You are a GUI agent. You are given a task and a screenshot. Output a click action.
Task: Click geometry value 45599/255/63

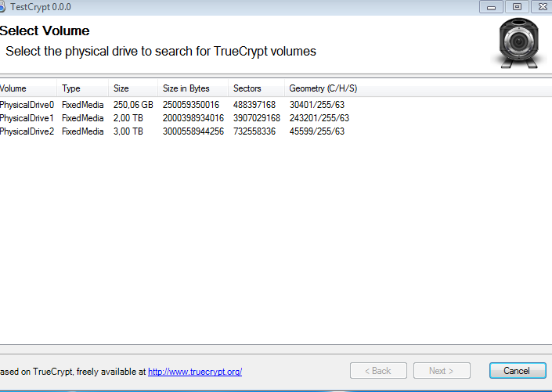coord(317,131)
